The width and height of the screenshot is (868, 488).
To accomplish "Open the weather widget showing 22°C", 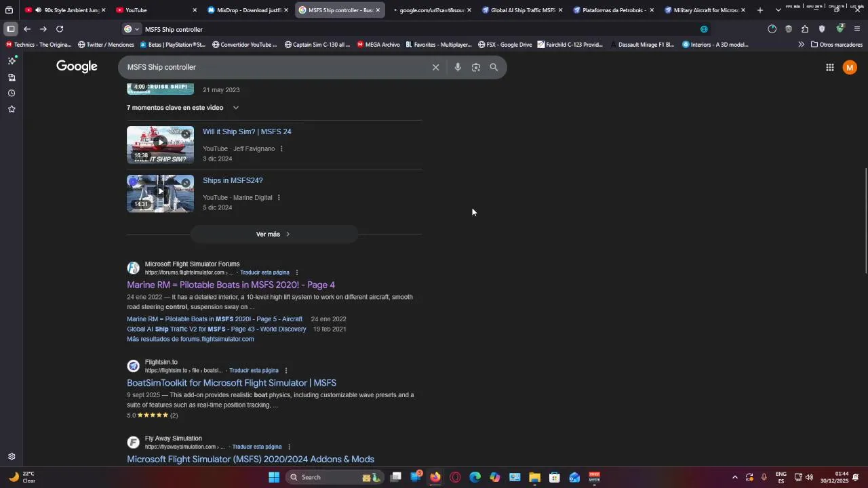I will tap(22, 477).
